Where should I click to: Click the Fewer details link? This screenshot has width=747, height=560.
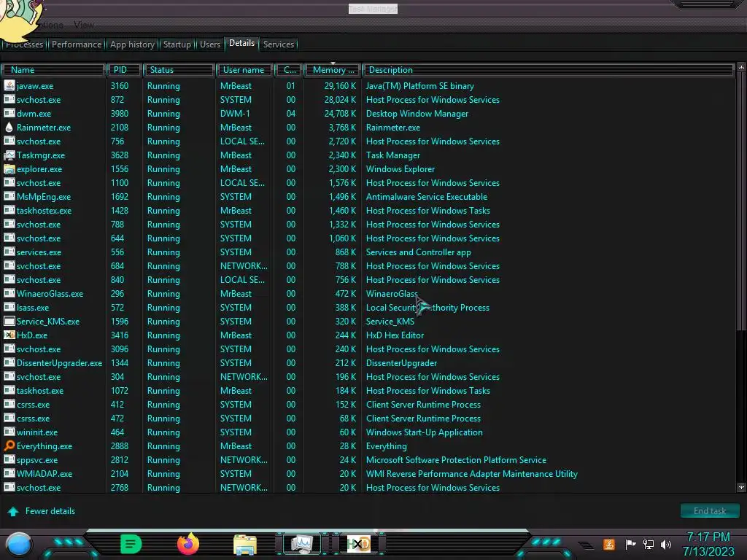pyautogui.click(x=50, y=511)
